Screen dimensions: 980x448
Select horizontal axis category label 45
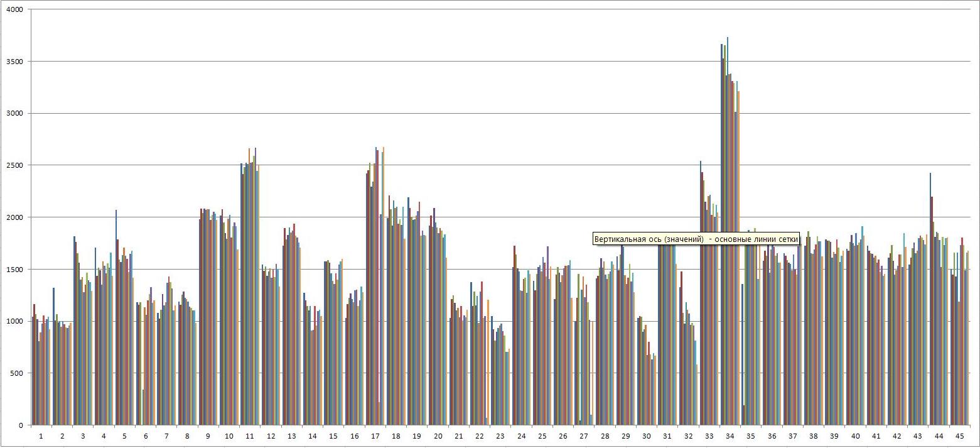(x=959, y=436)
